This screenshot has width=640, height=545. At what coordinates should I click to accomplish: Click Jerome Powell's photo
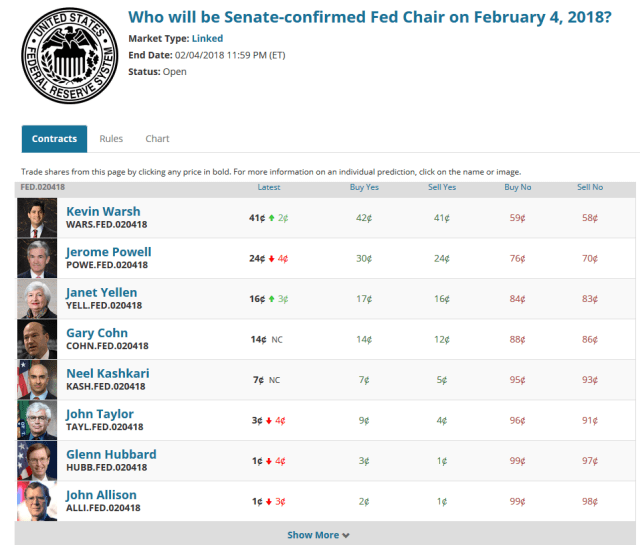[37, 258]
